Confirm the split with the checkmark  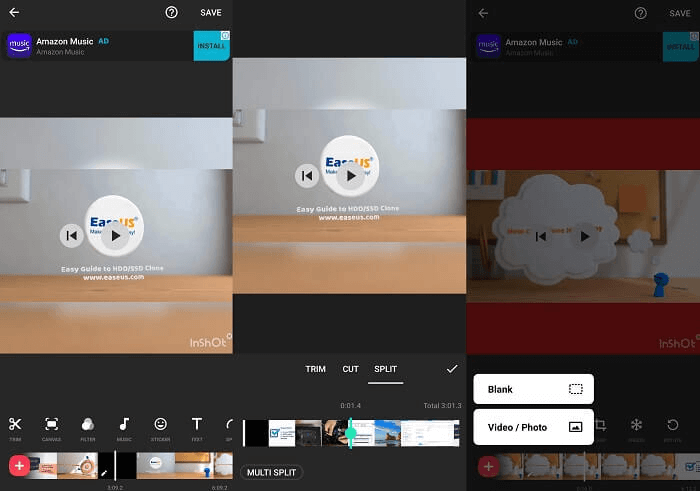[x=451, y=369]
